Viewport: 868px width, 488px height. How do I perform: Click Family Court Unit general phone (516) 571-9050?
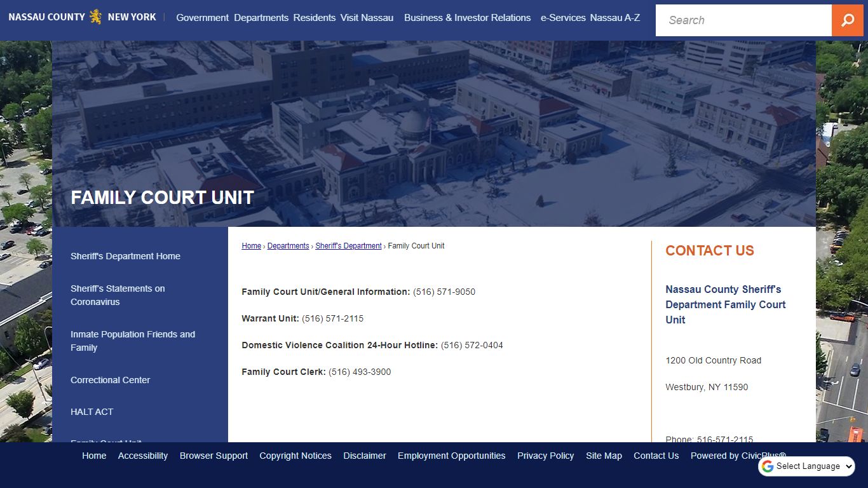pos(444,292)
